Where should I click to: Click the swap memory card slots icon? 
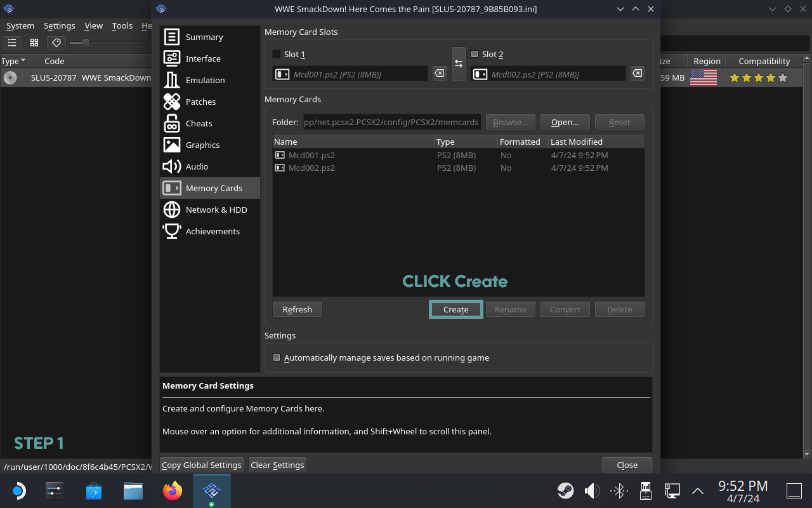coord(459,64)
